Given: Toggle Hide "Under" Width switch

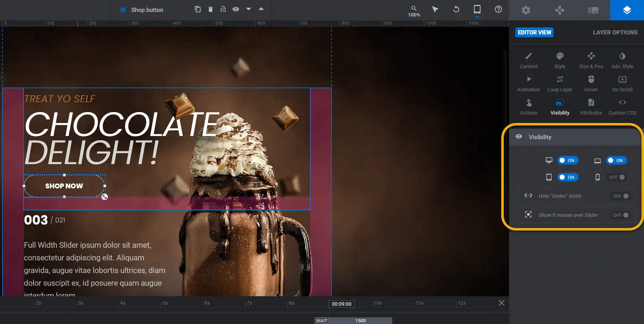Looking at the screenshot, I should click(620, 196).
